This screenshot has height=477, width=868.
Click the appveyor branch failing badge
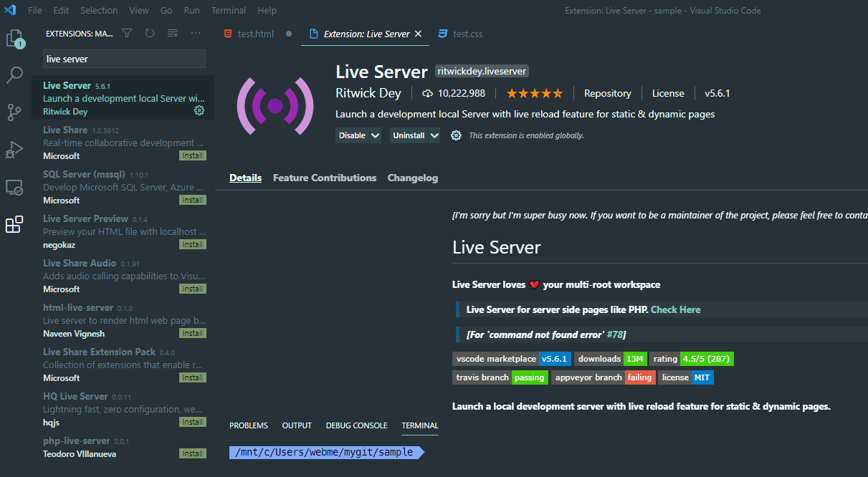click(604, 377)
